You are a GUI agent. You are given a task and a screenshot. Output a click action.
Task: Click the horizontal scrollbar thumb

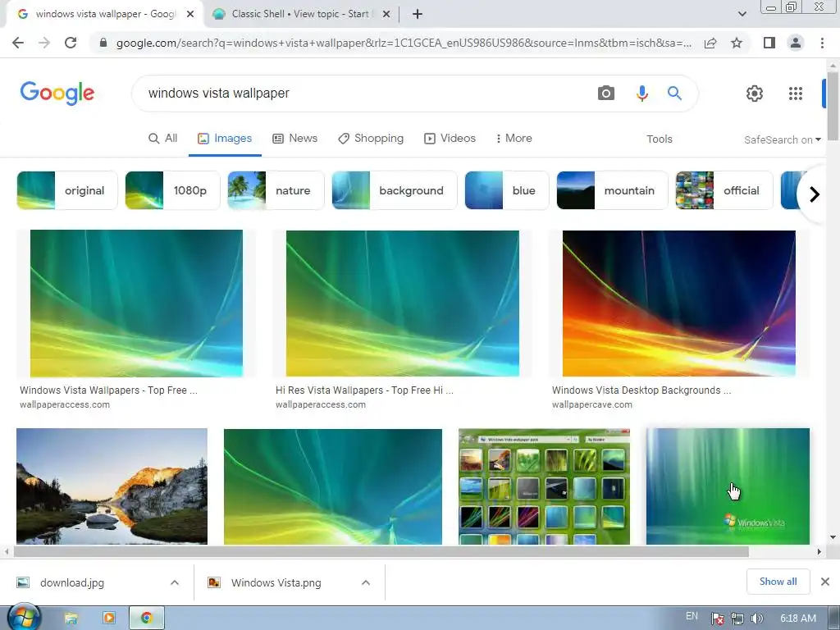click(x=381, y=551)
